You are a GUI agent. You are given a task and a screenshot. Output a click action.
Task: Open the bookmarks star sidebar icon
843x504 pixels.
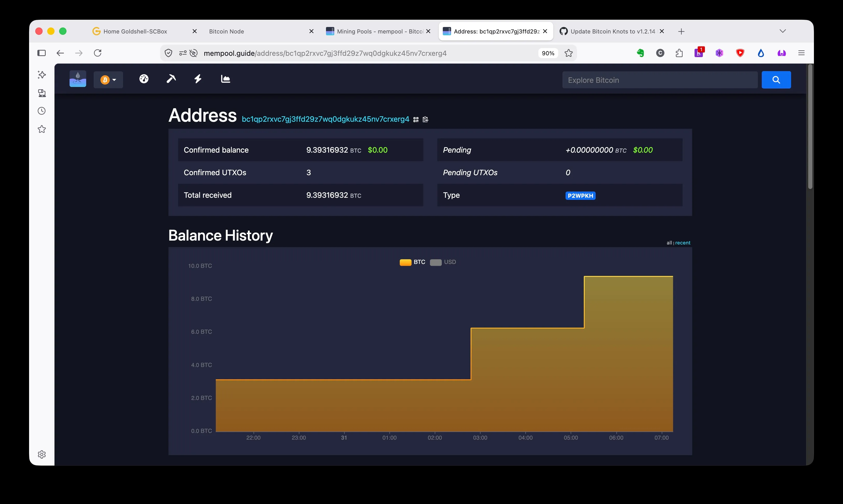click(x=42, y=129)
